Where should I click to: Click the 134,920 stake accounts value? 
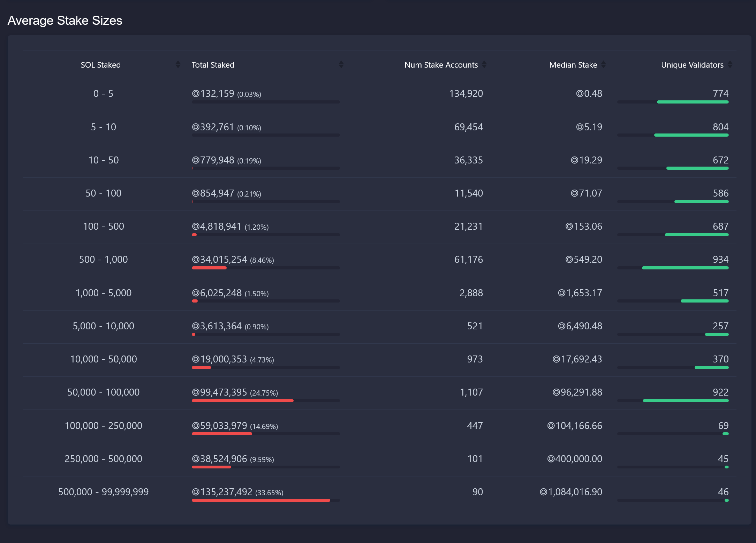point(466,94)
